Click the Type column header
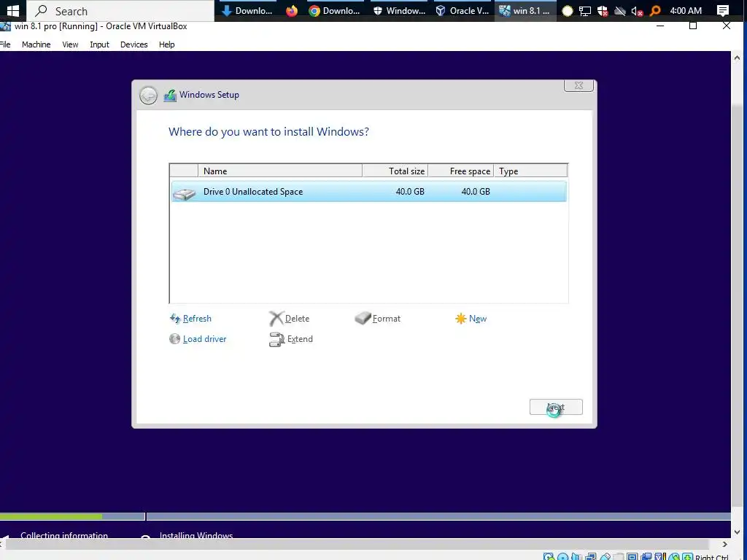 (x=531, y=171)
